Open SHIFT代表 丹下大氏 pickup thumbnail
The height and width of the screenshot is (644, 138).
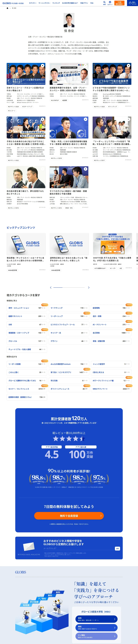coord(112,244)
